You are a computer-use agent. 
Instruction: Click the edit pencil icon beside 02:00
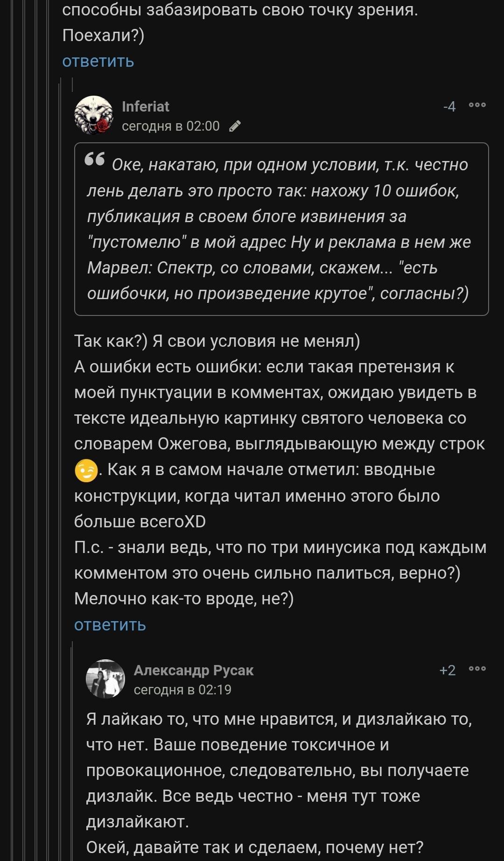(x=235, y=126)
